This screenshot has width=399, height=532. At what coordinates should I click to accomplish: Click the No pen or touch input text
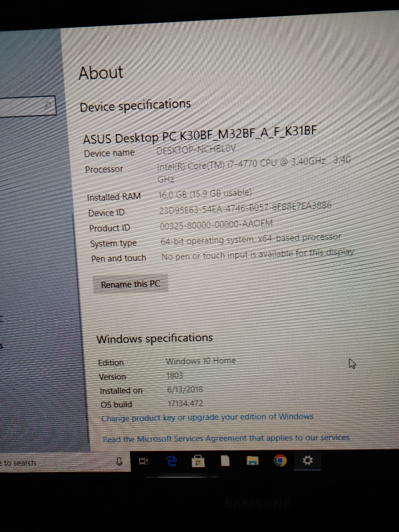point(258,254)
